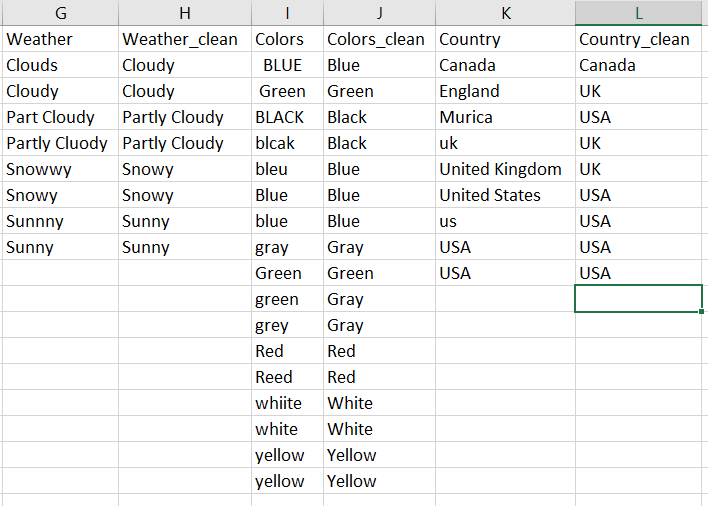Viewport: 708px width, 506px height.
Task: Click the 'Murica' country cell
Action: click(466, 118)
